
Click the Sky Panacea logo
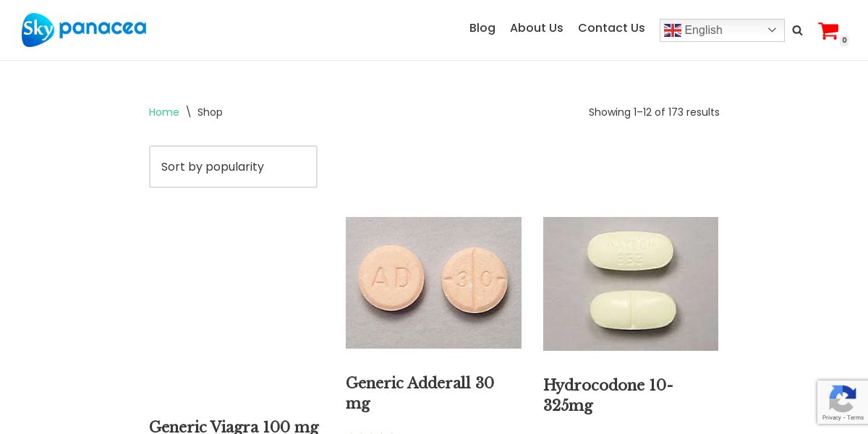click(84, 30)
